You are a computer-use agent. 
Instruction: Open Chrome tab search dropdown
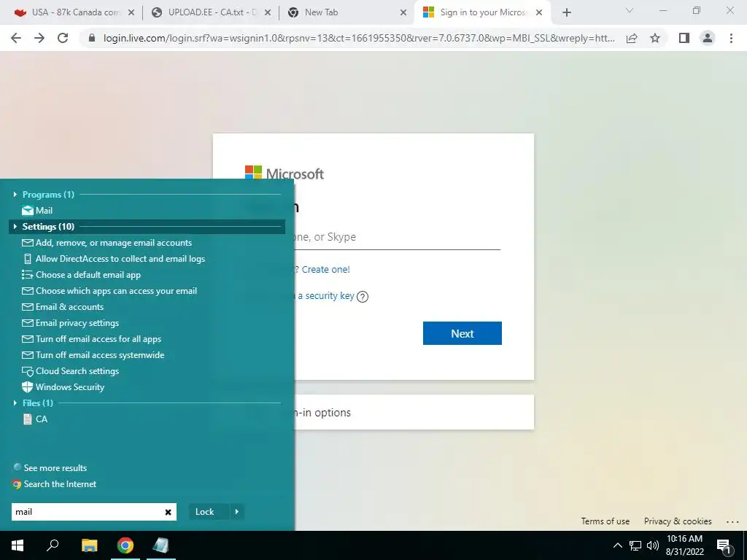tap(630, 10)
